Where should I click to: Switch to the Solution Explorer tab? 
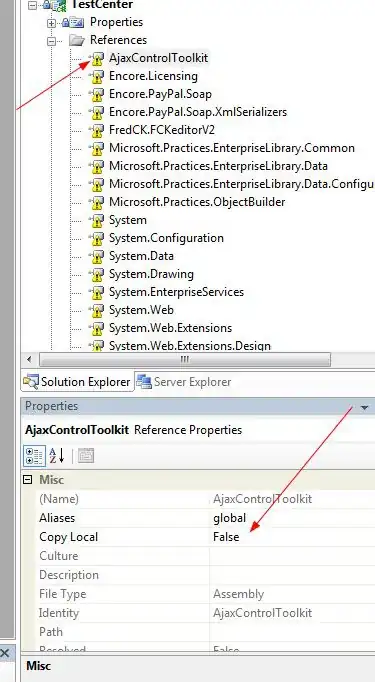pyautogui.click(x=77, y=382)
